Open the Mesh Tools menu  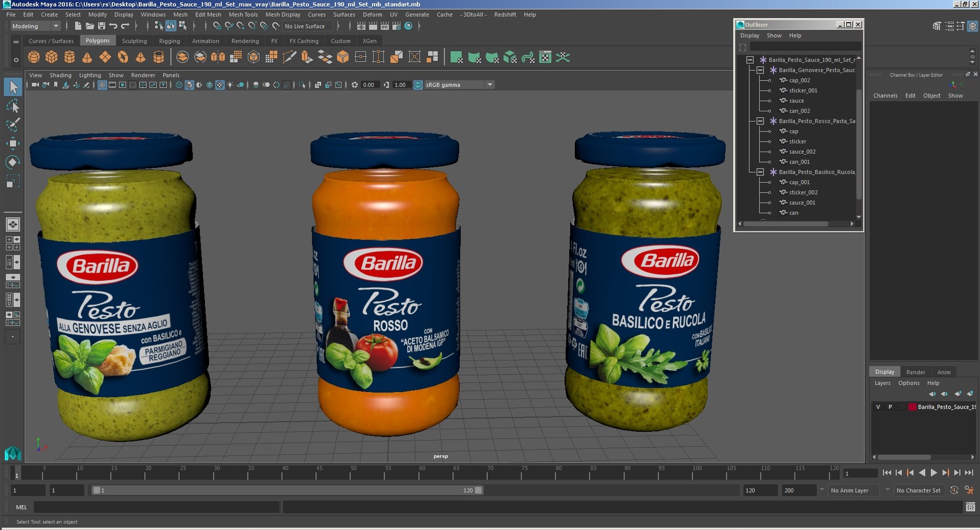243,15
